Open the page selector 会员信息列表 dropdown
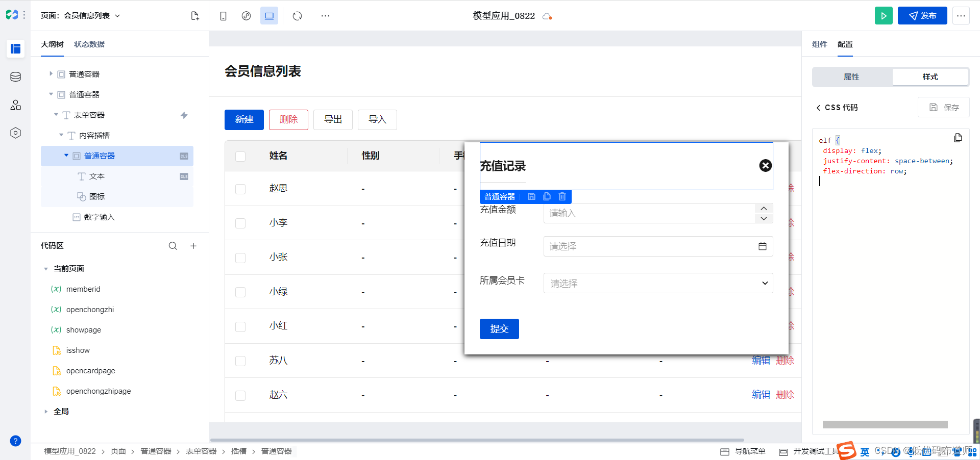Screen dimensions: 980x460 (81, 16)
